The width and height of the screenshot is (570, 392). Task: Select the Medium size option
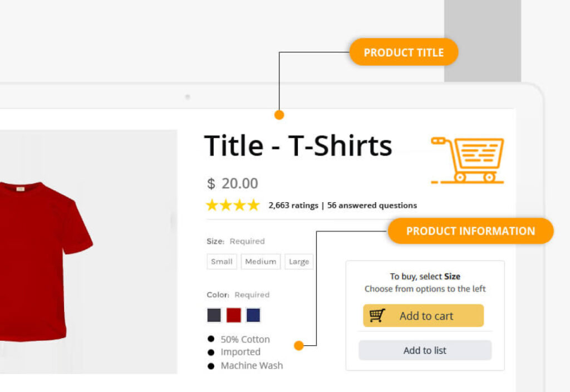pos(261,262)
